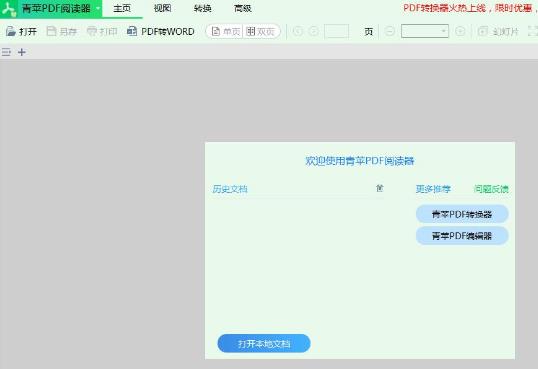Click the 青苹PDF阅读器 logo icon
The image size is (538, 369).
pos(9,9)
